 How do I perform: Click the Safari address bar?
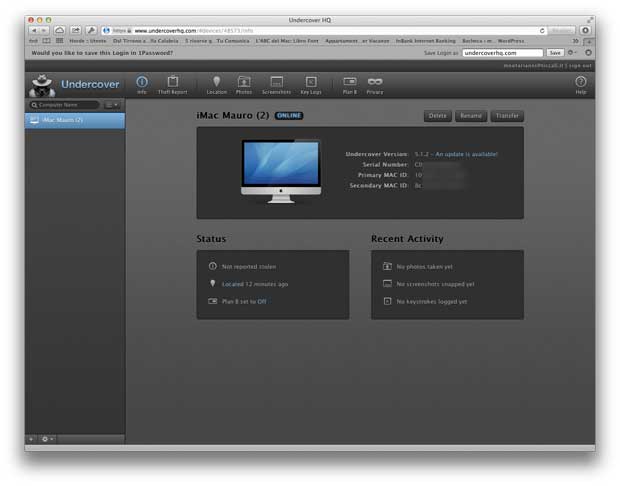click(x=324, y=30)
